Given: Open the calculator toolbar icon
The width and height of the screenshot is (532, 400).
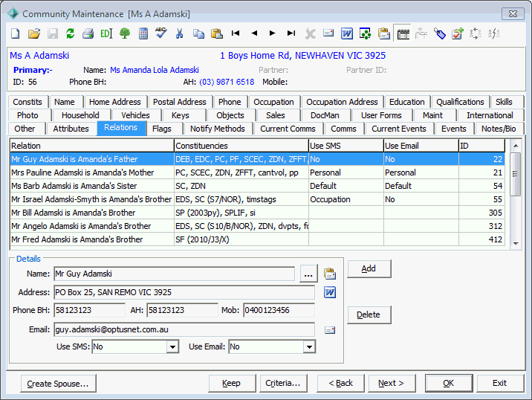Looking at the screenshot, I should pyautogui.click(x=143, y=33).
